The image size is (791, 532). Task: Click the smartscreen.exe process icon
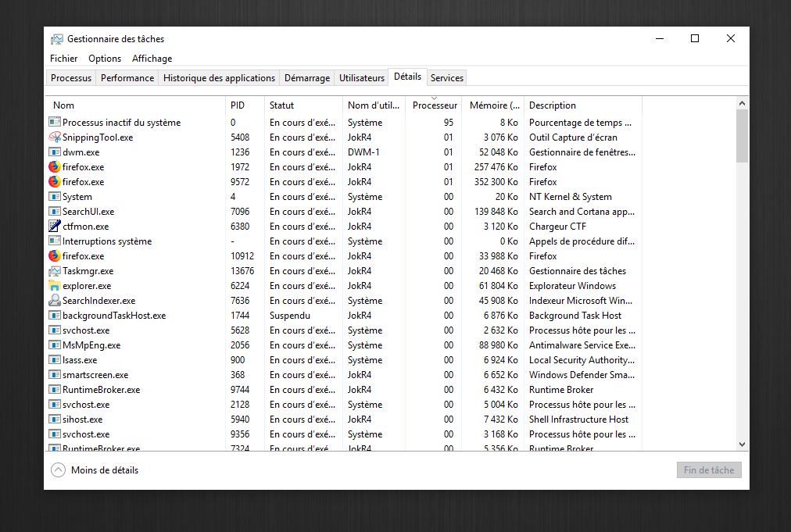click(55, 375)
